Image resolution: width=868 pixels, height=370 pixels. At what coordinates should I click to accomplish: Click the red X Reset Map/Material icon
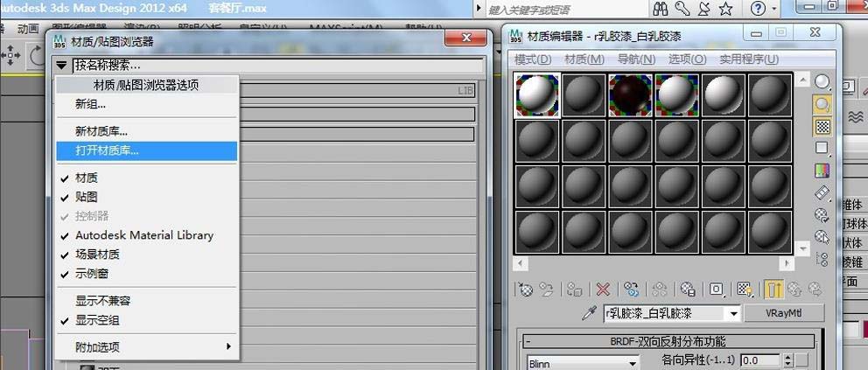pyautogui.click(x=603, y=289)
